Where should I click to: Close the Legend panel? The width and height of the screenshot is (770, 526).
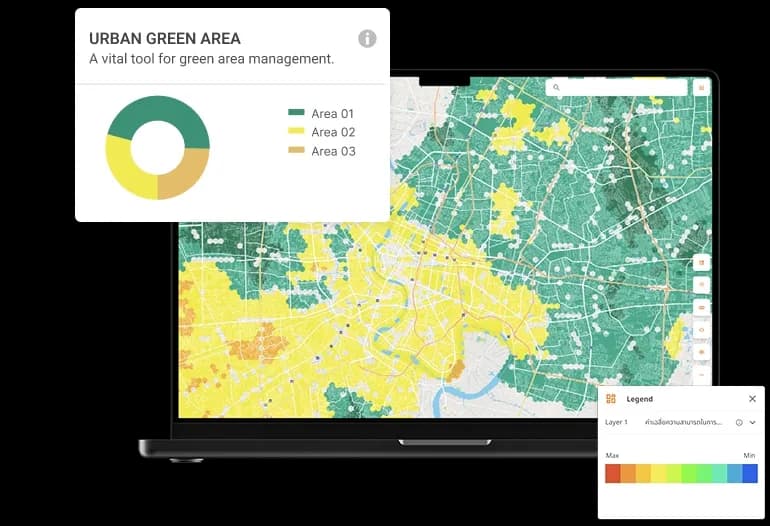pyautogui.click(x=752, y=399)
